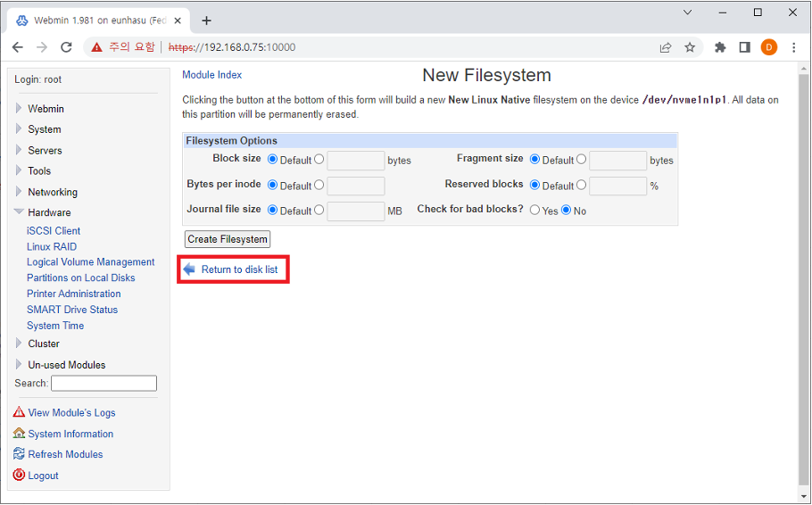Viewport: 812px width, 505px height.
Task: Open the browser Extensions puzzle icon
Action: pos(720,47)
